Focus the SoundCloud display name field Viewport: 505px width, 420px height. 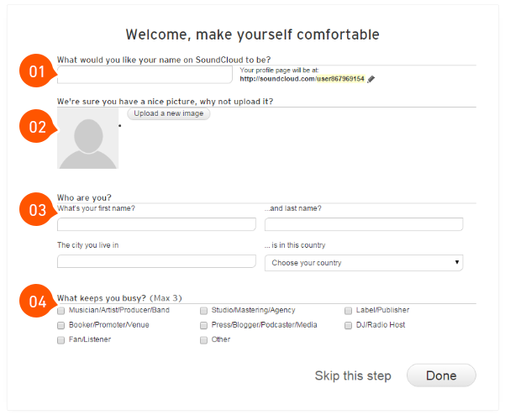click(x=145, y=75)
